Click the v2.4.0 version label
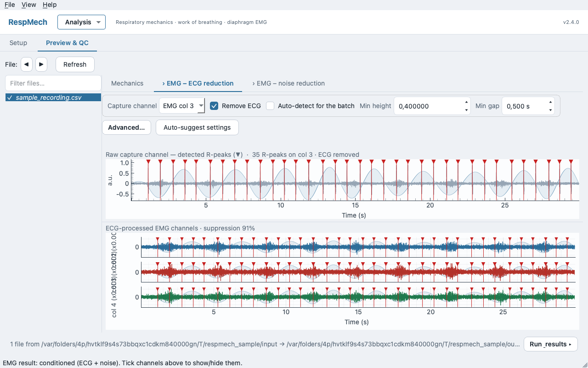 (571, 22)
